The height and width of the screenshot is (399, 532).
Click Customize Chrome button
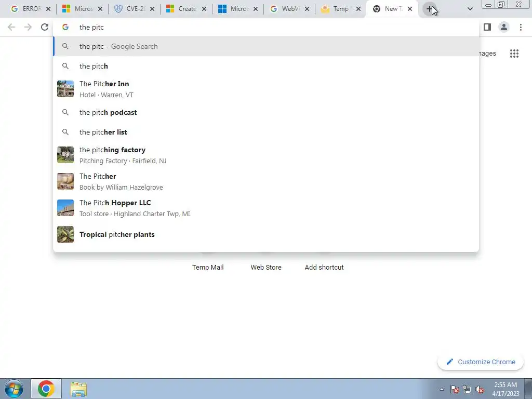481,362
